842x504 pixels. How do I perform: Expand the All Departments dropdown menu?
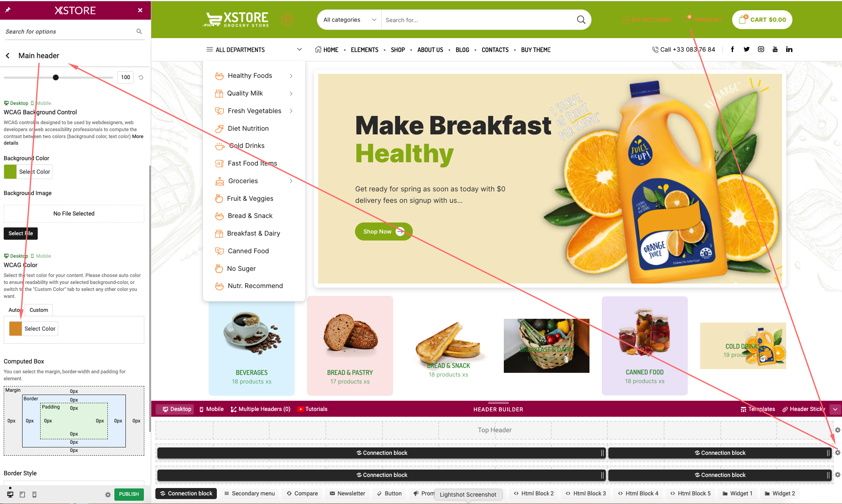tap(253, 49)
